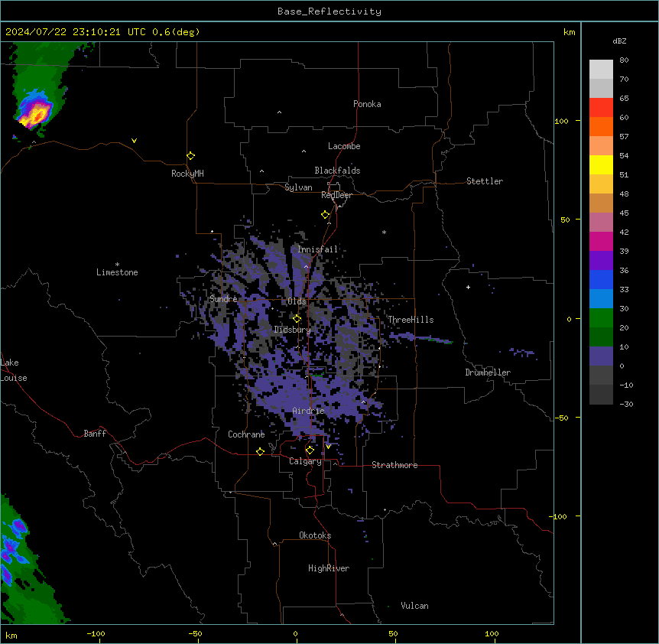Pick the light grey 70-80 dBZ swatch

pos(601,70)
